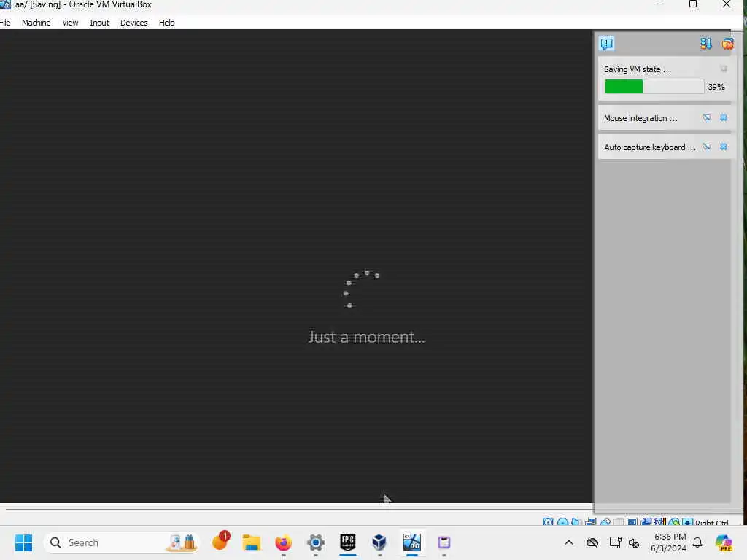Open VirtualBox Manager cube icon on taskbar
Viewport: 747px width, 560px height.
[x=379, y=542]
